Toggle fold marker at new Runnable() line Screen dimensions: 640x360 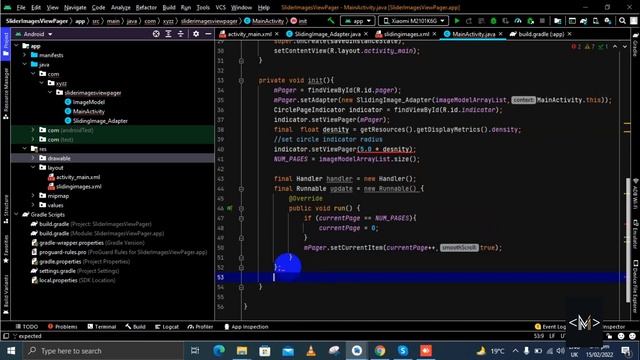tap(241, 189)
